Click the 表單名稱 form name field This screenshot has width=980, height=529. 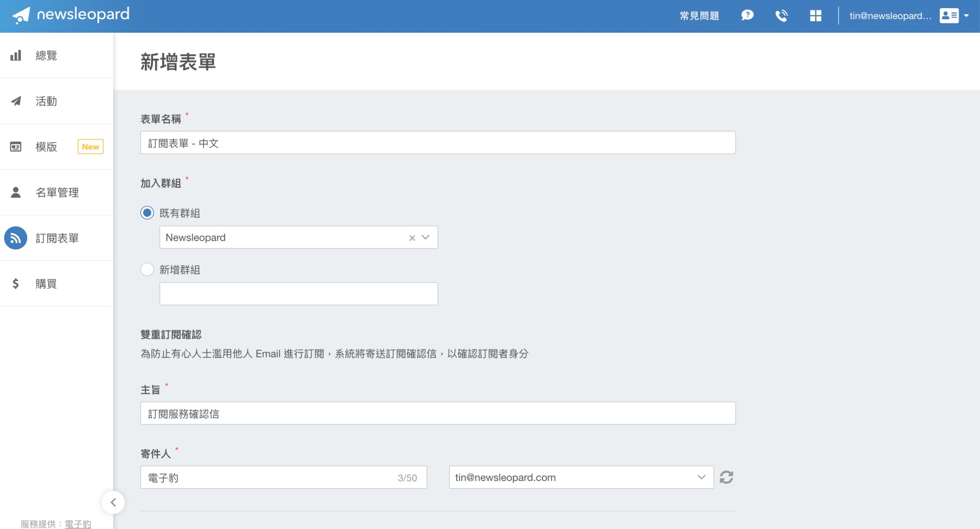click(438, 143)
